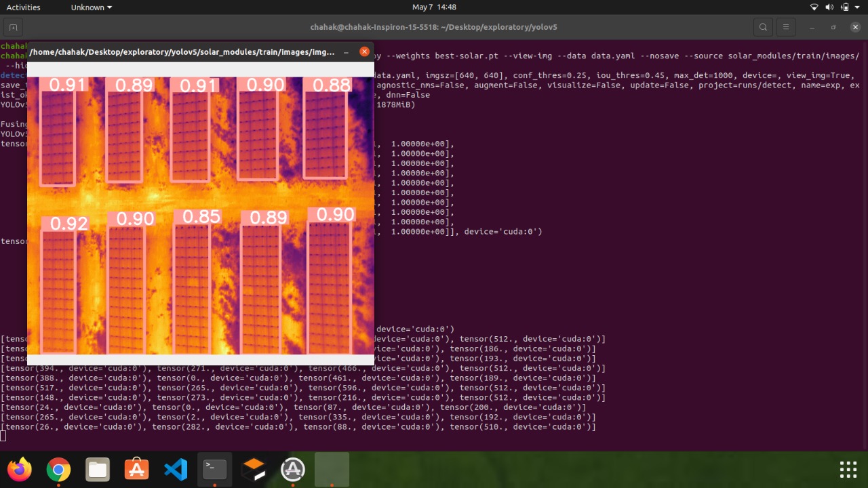The width and height of the screenshot is (868, 488).
Task: Click the terminal window title text
Action: (434, 27)
